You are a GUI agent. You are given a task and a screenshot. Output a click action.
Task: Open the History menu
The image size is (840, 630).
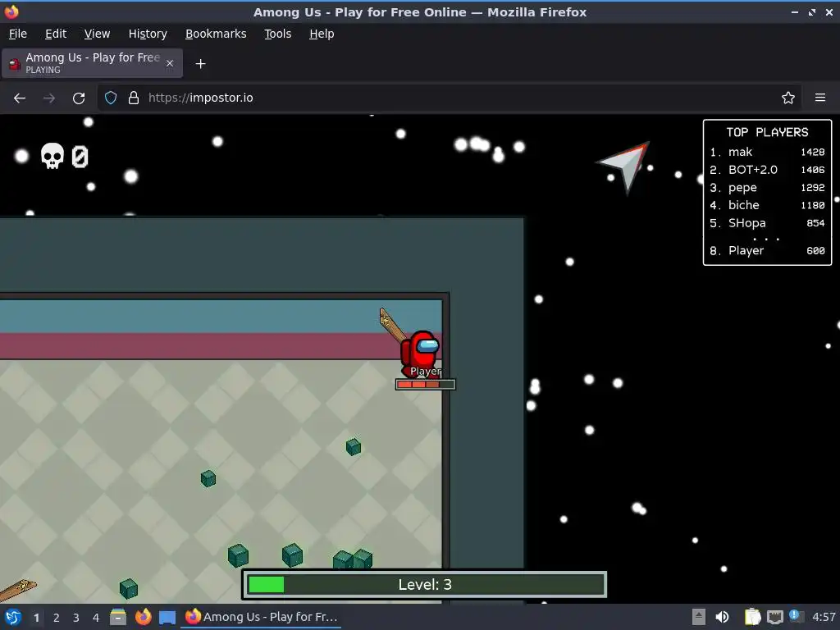click(148, 34)
